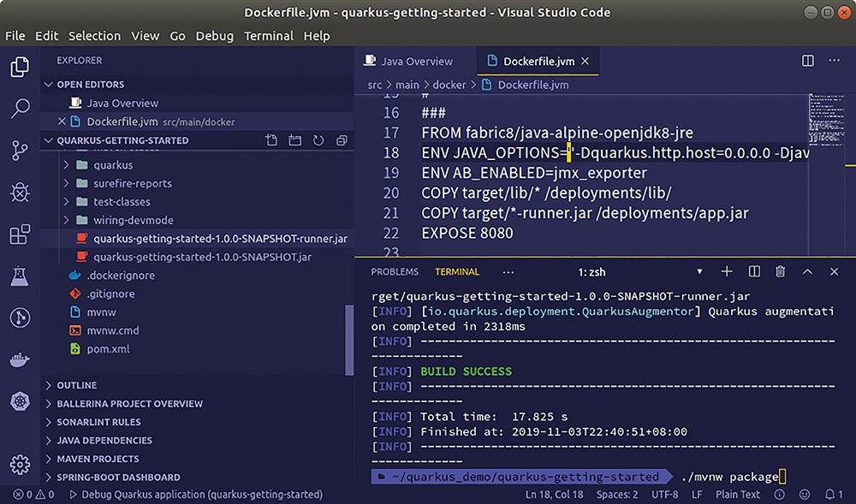Open pom.xml in the explorer
856x504 pixels.
click(108, 348)
